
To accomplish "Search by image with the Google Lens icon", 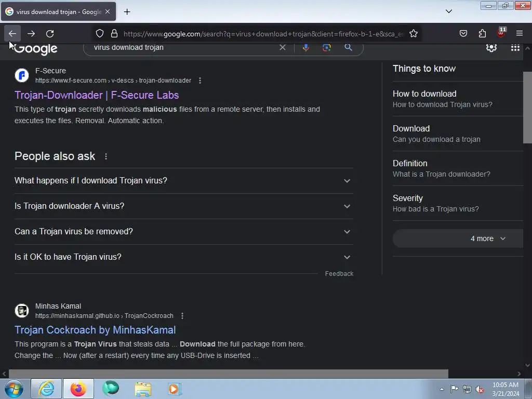I will (326, 47).
